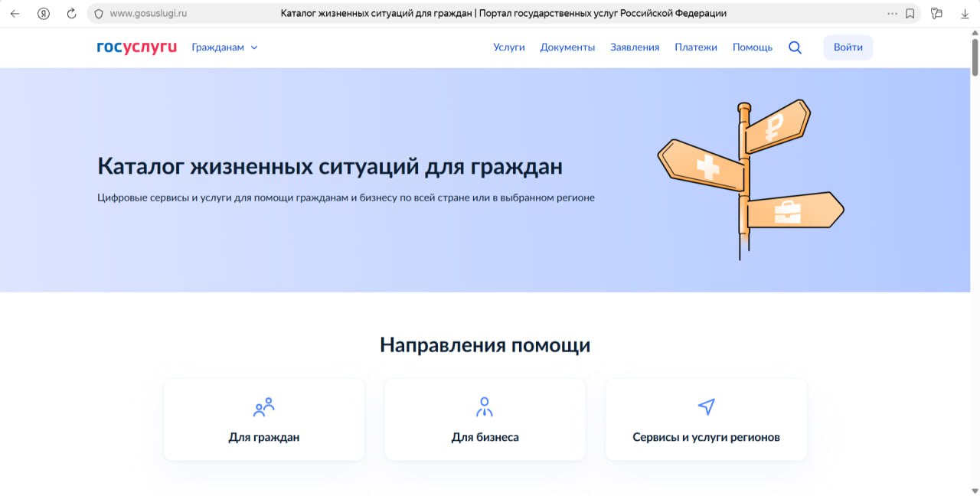Open the Yandex home button
The height and width of the screenshot is (496, 980).
pyautogui.click(x=44, y=14)
